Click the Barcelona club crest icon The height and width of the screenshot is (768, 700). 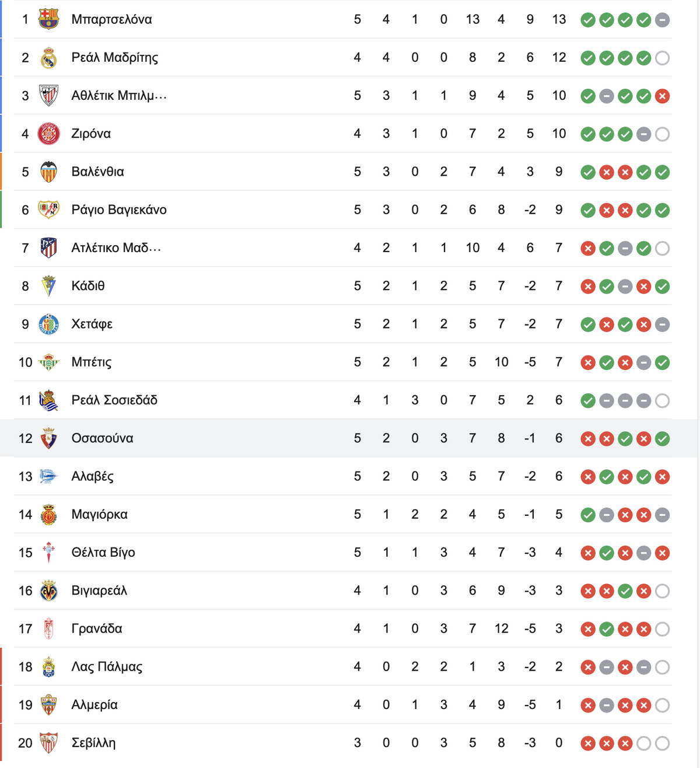click(48, 19)
